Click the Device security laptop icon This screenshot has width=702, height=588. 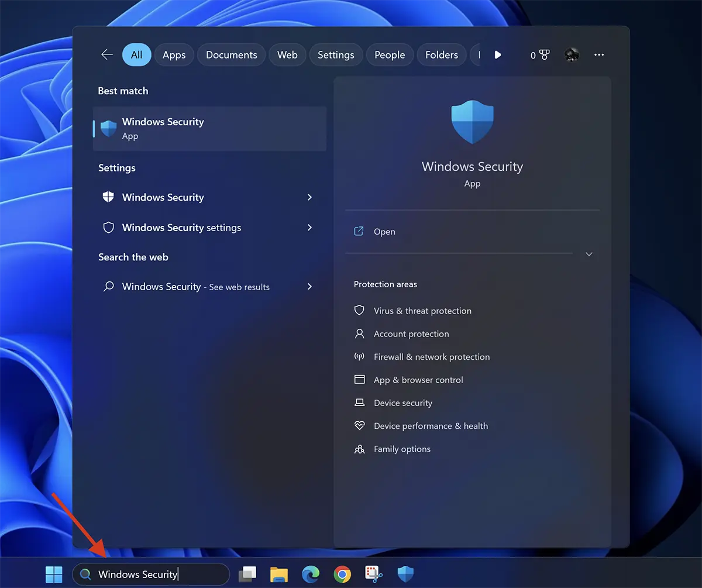(360, 403)
